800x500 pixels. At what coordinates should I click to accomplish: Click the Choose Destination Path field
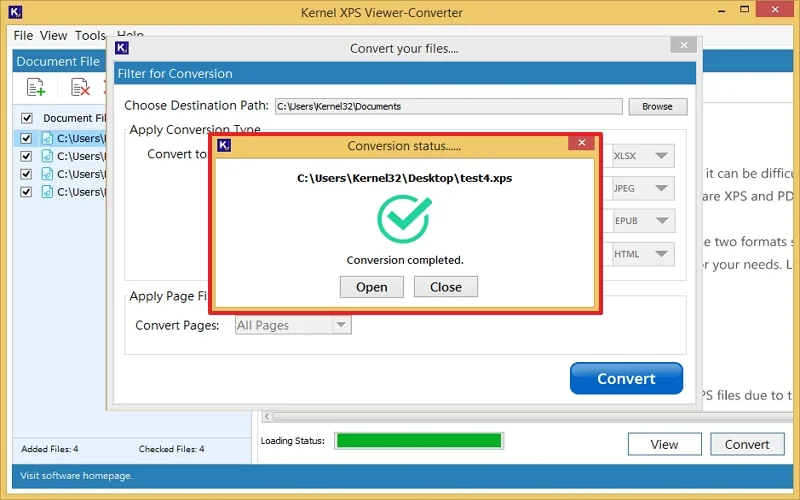click(448, 106)
